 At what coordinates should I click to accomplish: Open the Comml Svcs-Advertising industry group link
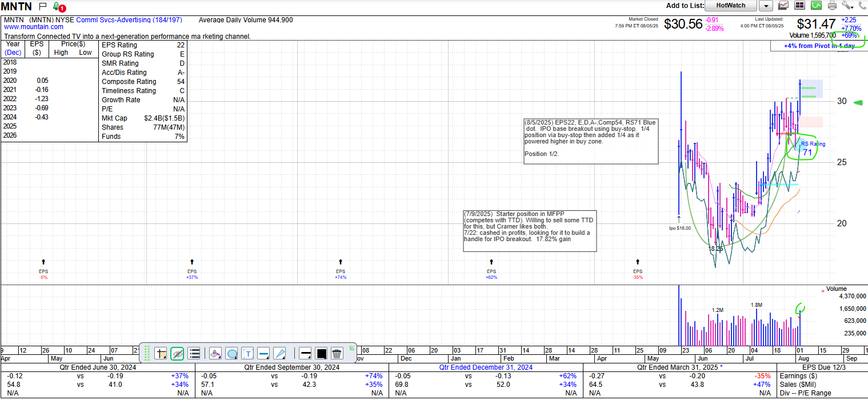[x=129, y=19]
